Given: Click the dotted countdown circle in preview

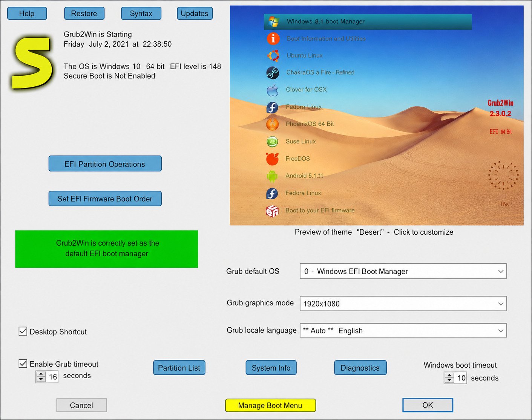Looking at the screenshot, I should [503, 176].
